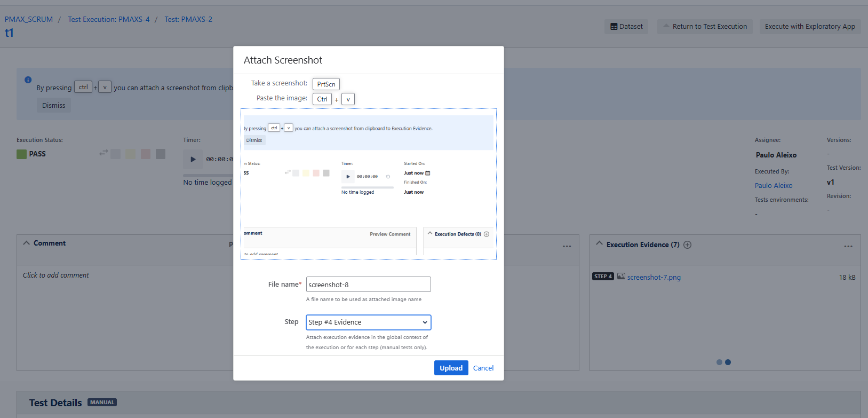
Task: Click to add comment text area
Action: (56, 275)
